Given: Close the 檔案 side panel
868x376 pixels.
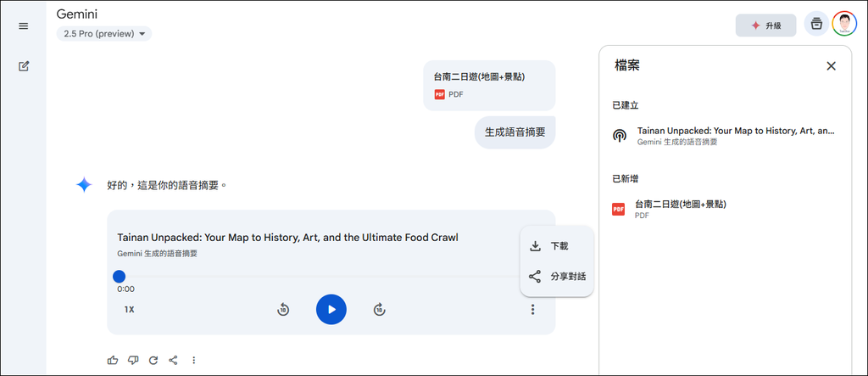Looking at the screenshot, I should coord(831,66).
